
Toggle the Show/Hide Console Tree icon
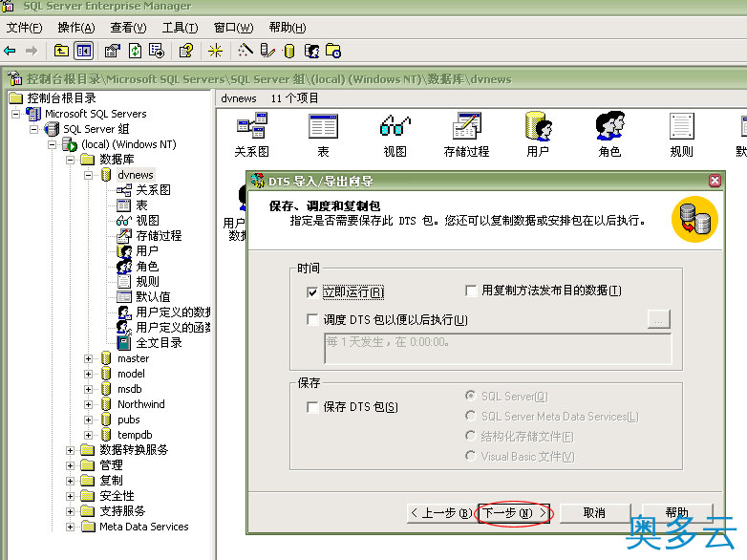pyautogui.click(x=84, y=51)
